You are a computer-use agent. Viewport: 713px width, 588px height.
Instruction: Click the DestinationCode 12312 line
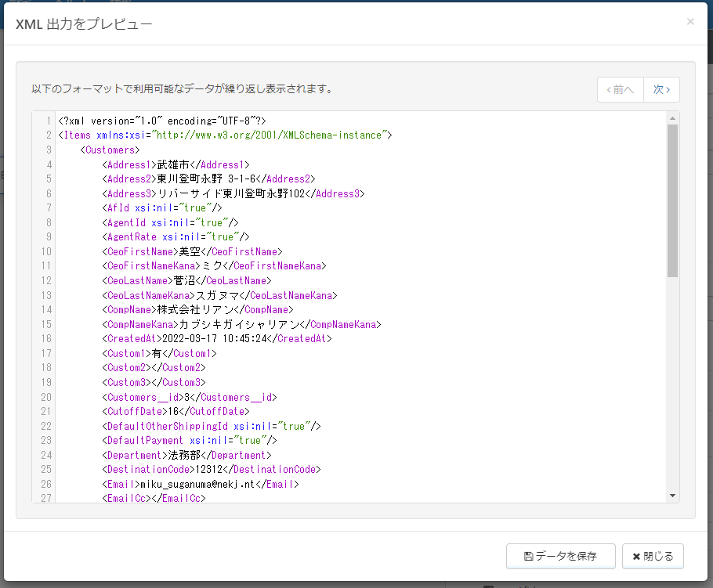[212, 470]
